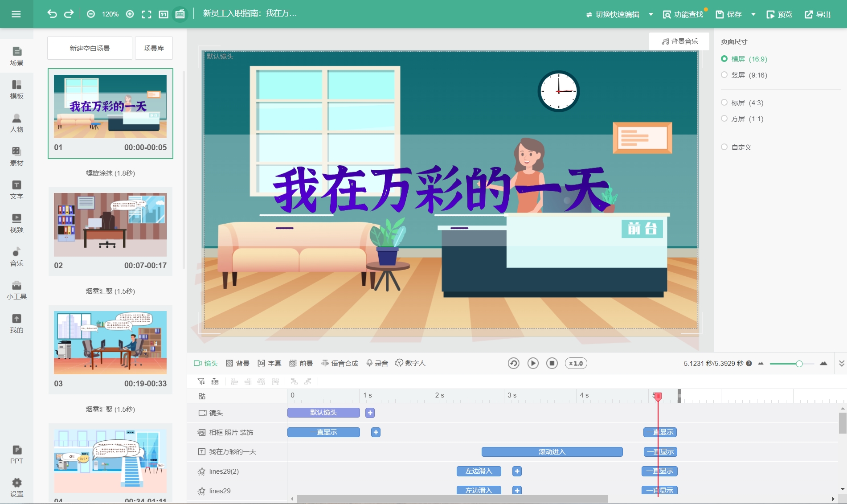Reset canvas to 1:1 scale

(x=164, y=14)
